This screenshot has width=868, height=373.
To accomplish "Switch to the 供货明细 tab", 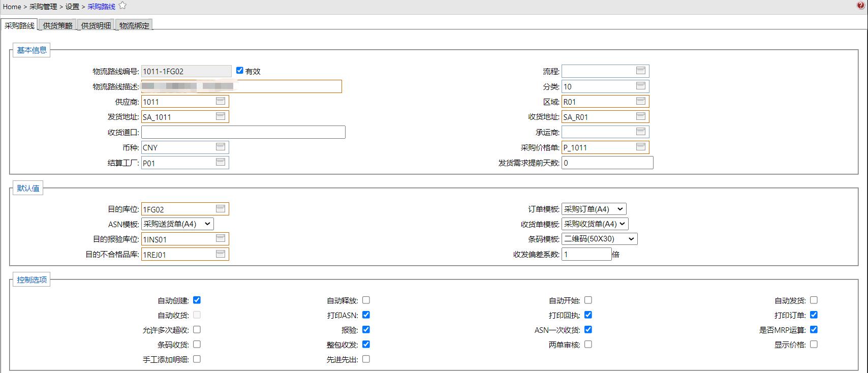I will click(x=96, y=25).
